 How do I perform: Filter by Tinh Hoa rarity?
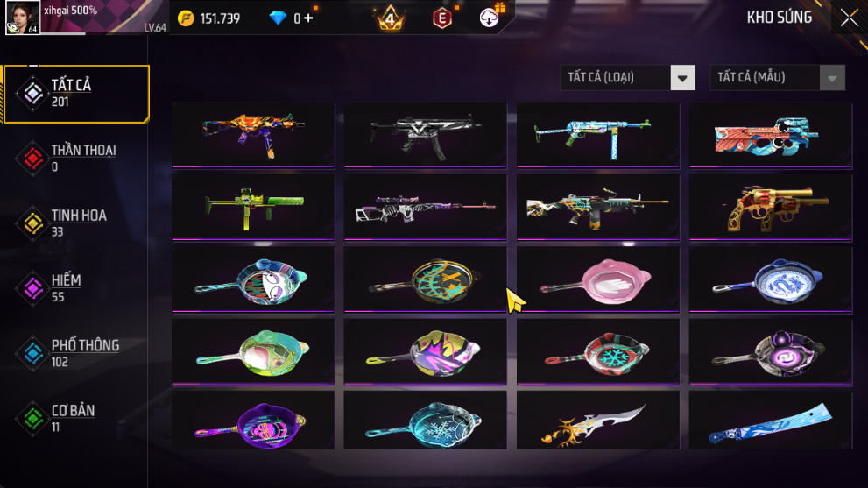point(76,223)
